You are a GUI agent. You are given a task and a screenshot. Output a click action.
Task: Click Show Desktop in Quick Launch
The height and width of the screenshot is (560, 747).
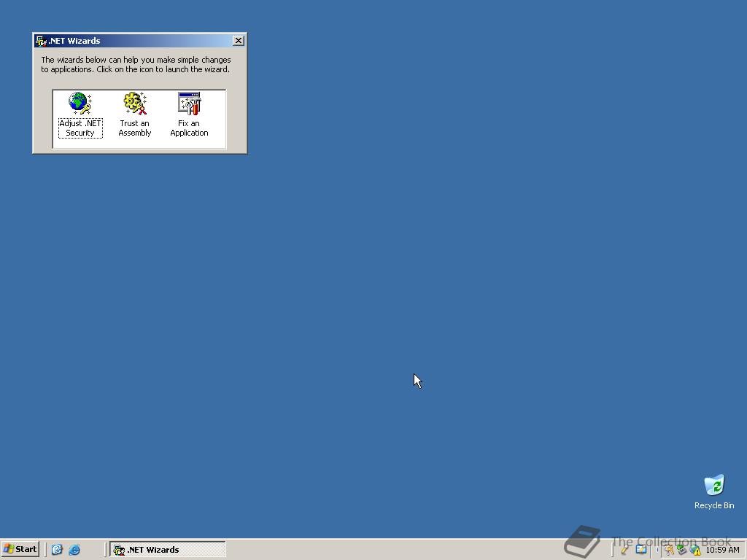57,550
